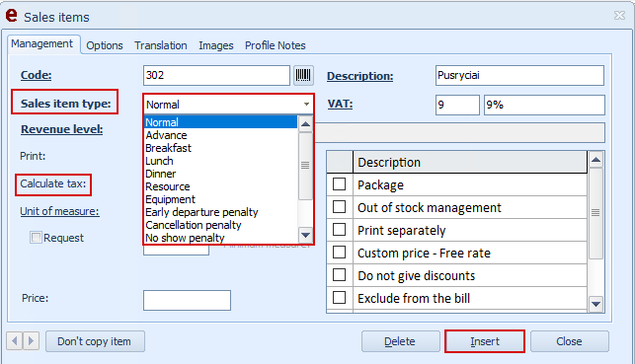Click the empty Price input field

(187, 300)
